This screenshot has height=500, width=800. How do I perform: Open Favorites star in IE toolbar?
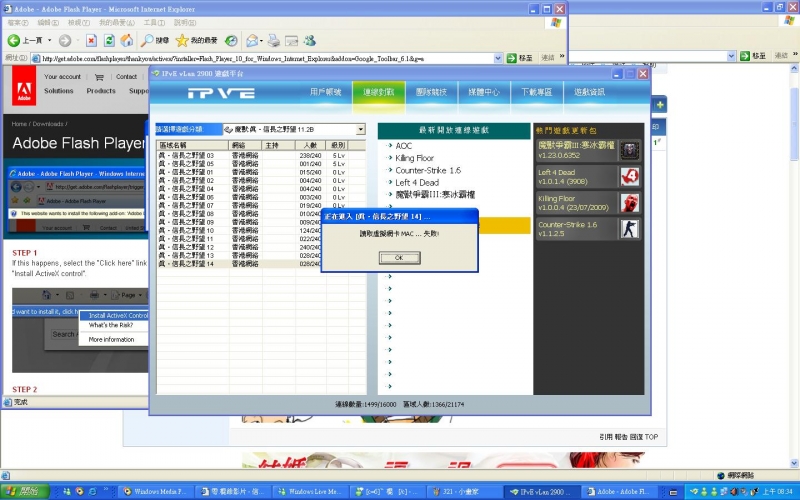pos(182,40)
